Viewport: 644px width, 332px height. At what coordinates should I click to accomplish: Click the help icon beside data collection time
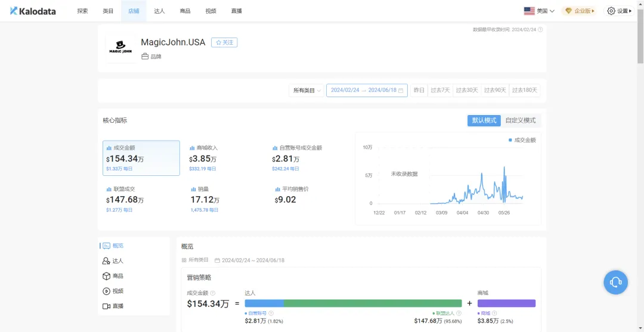tap(540, 29)
